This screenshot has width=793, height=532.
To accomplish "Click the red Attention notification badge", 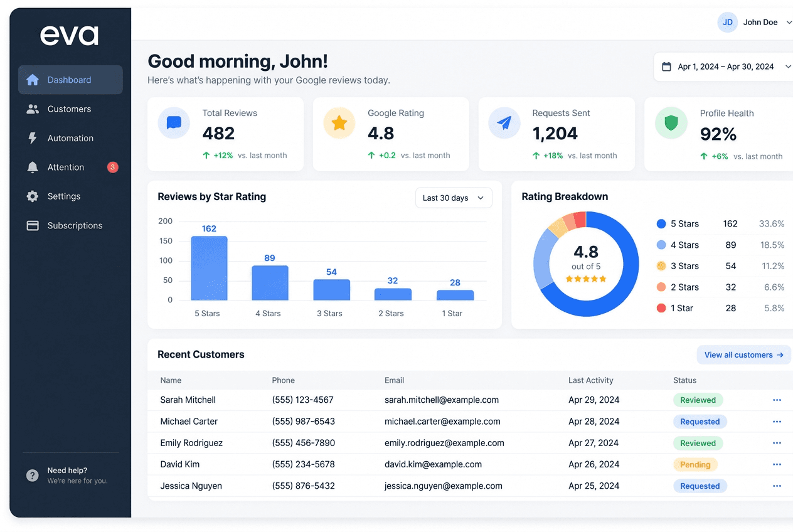I will coord(112,167).
